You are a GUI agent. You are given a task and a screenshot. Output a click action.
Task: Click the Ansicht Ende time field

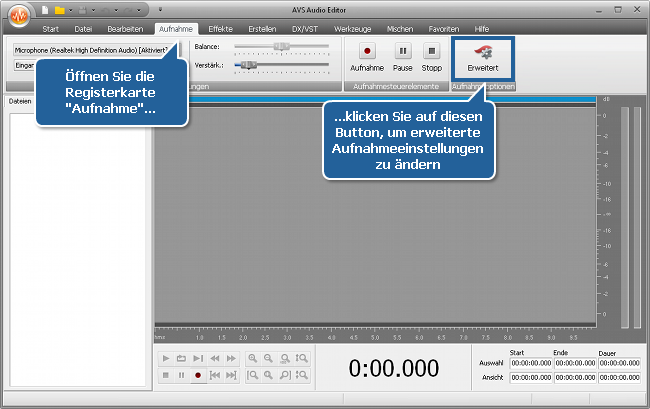click(575, 378)
